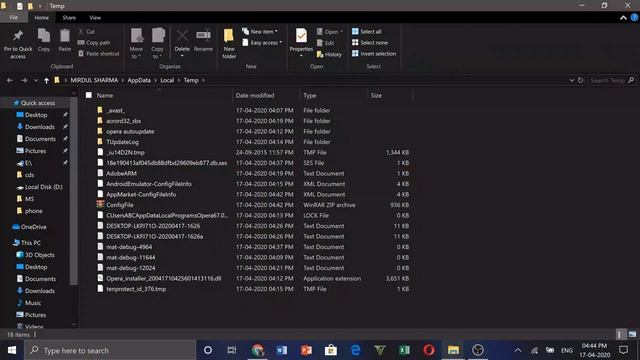This screenshot has height=360, width=640.
Task: Click Select all
Action: coord(367,31)
